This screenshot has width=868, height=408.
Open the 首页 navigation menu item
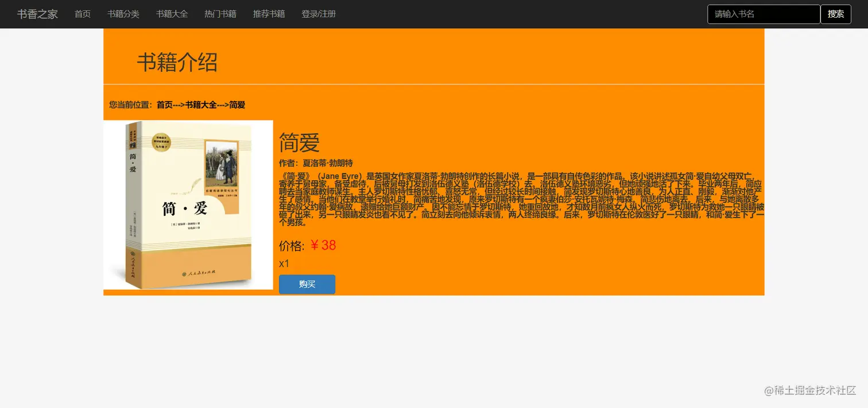click(x=82, y=14)
